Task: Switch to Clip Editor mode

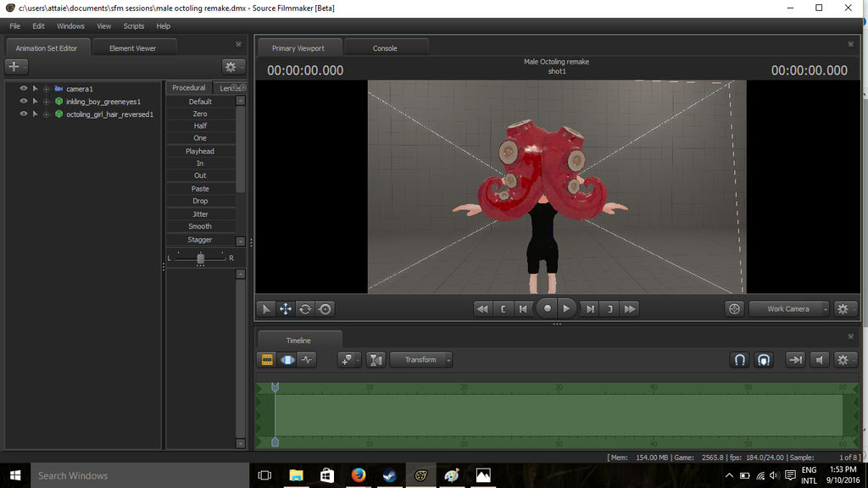Action: (x=267, y=359)
